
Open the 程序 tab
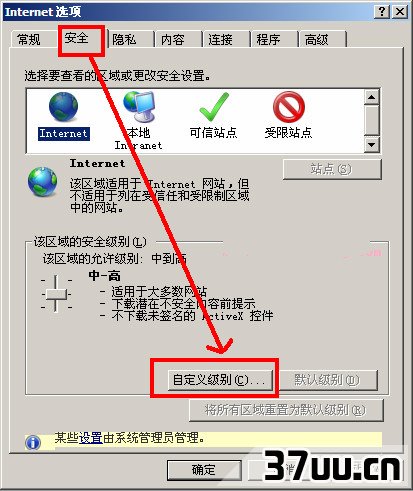(268, 39)
